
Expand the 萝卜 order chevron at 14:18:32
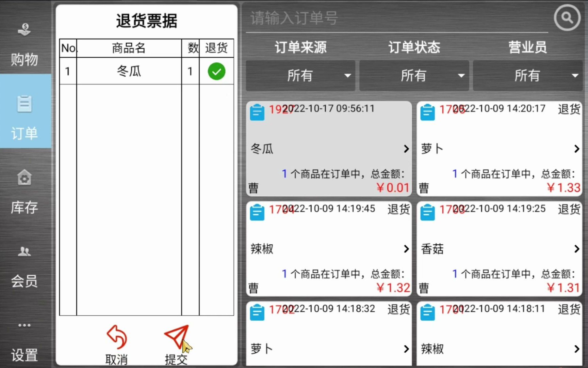406,349
